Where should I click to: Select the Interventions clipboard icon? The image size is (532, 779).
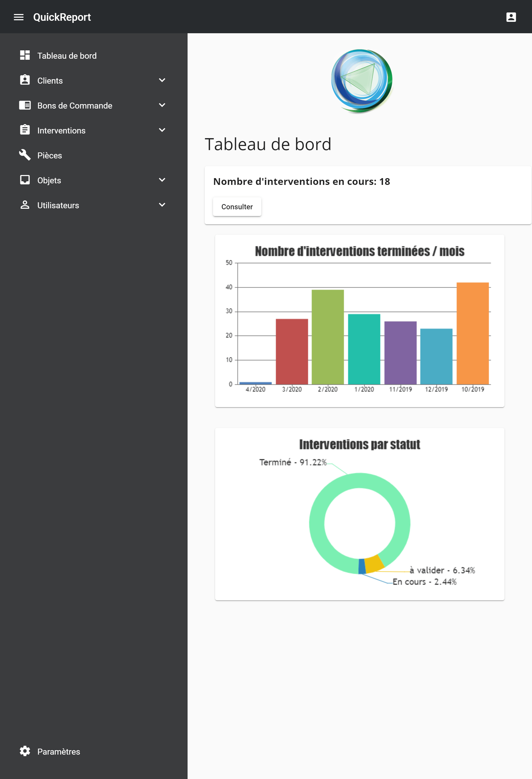pyautogui.click(x=25, y=130)
